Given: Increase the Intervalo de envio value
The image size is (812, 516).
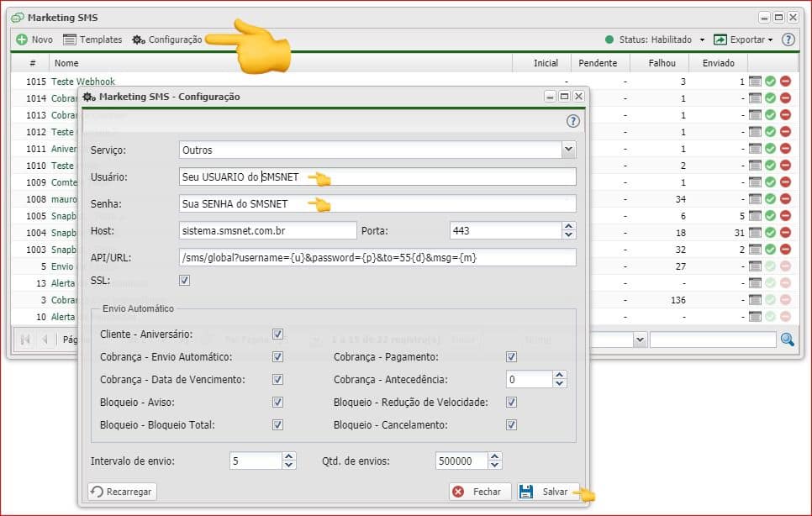Looking at the screenshot, I should 289,456.
